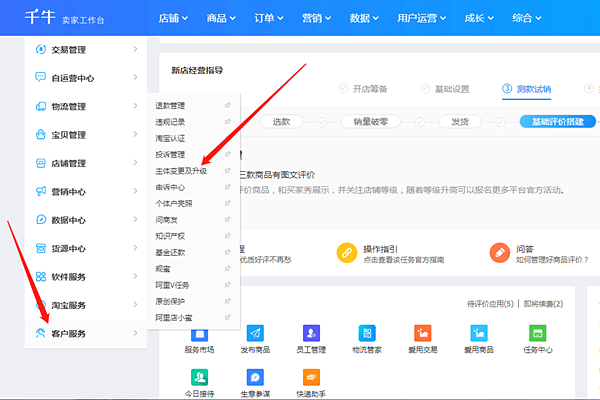Click the 交易管理 sidebar icon
The width and height of the screenshot is (600, 400).
coord(41,49)
